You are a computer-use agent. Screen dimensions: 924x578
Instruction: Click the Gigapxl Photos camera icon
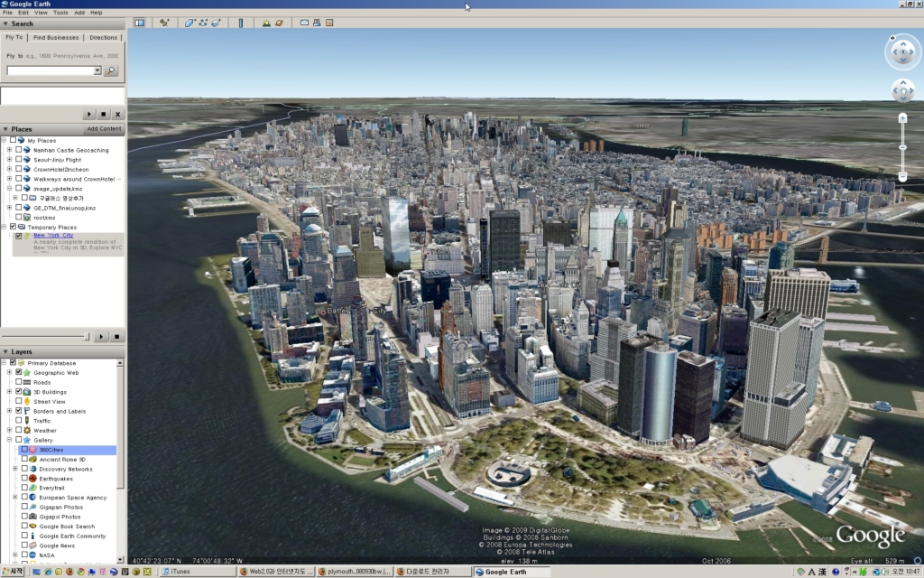(33, 517)
